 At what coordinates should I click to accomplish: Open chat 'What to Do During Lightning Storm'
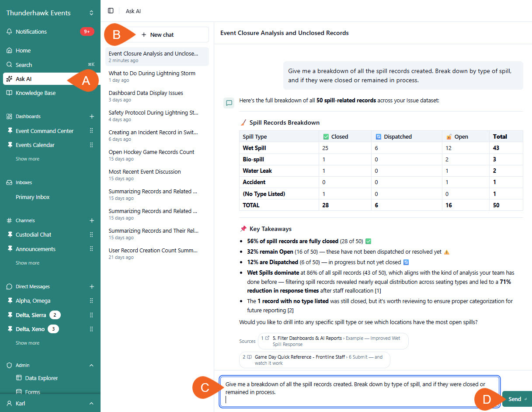[x=157, y=76]
